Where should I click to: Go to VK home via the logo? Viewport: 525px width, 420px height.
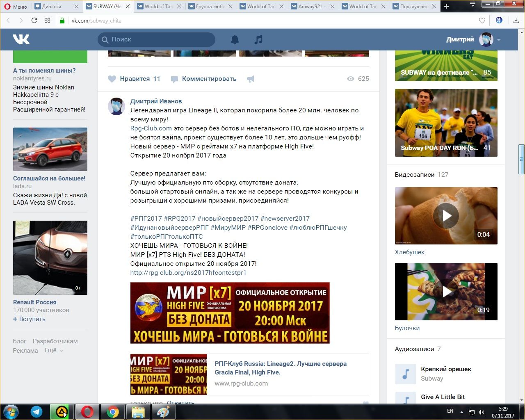[x=21, y=39]
